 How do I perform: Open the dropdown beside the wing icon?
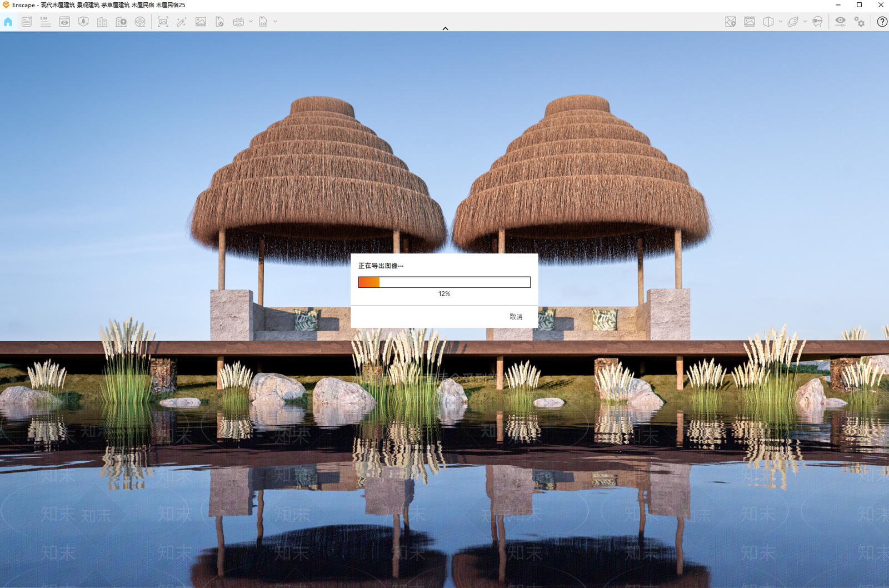805,22
